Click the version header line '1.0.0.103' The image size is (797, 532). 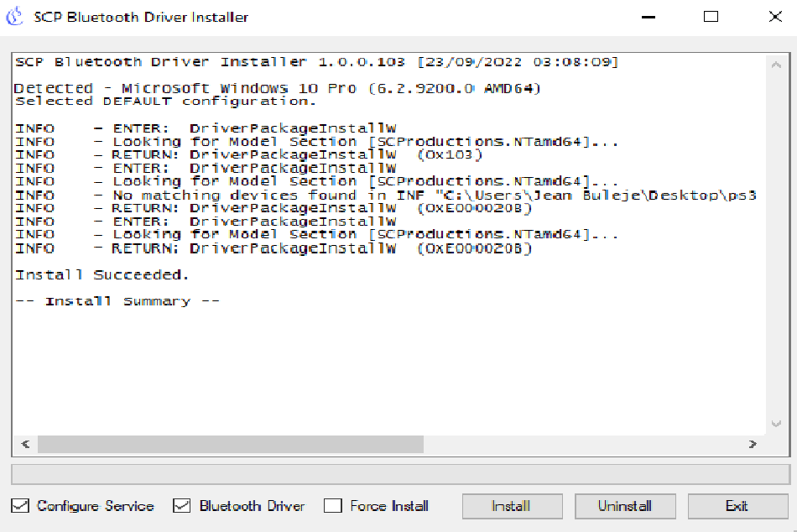click(316, 62)
